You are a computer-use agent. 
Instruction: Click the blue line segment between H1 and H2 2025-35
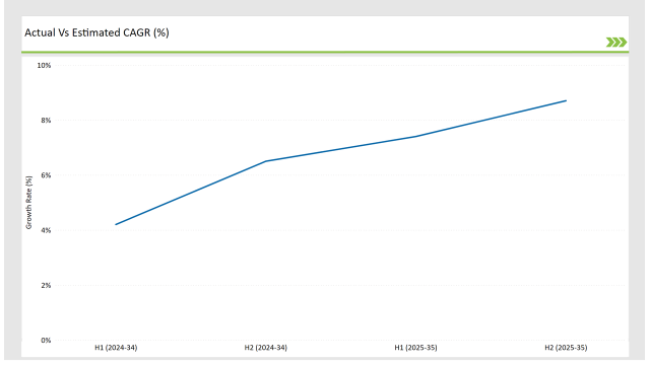[x=491, y=119]
